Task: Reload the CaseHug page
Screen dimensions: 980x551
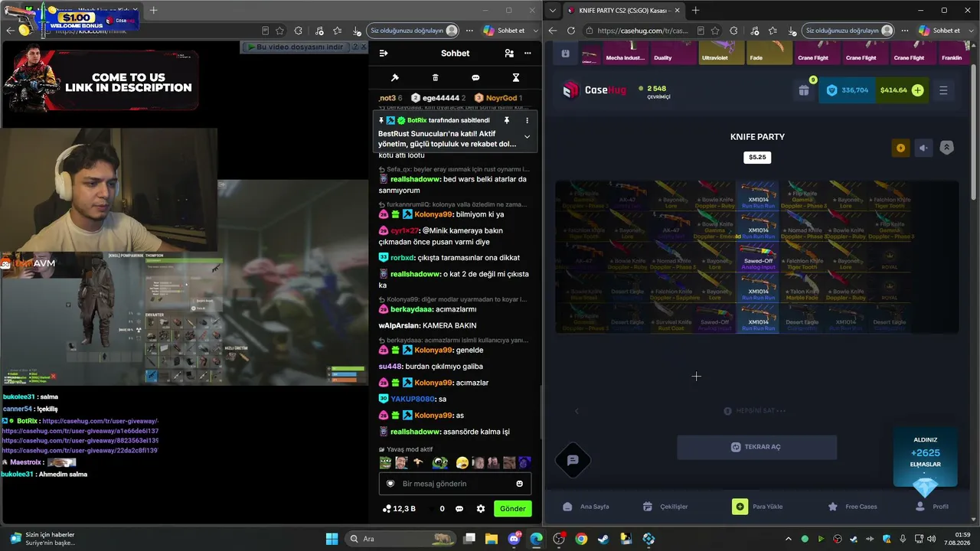Action: [x=571, y=31]
